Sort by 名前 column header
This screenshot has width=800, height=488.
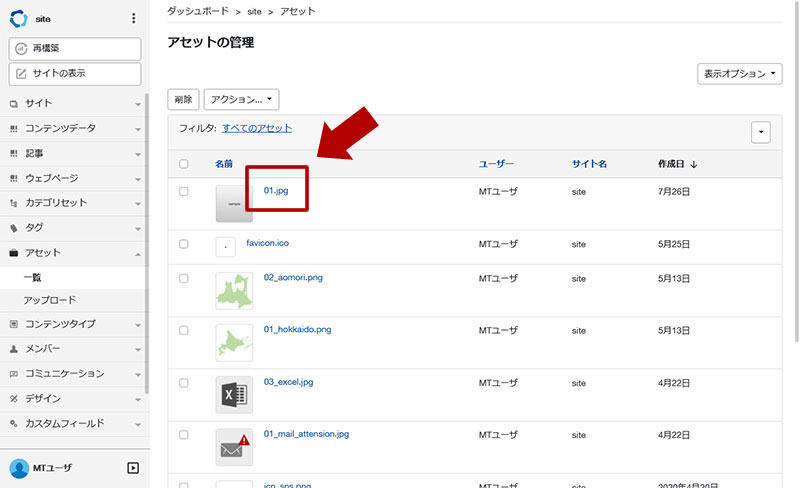pyautogui.click(x=224, y=164)
